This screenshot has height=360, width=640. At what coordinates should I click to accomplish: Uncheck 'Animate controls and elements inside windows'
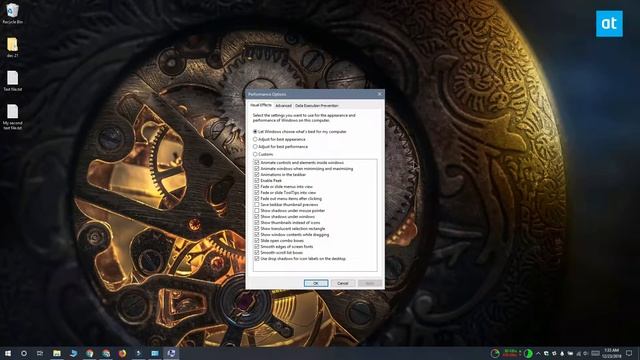(x=257, y=162)
